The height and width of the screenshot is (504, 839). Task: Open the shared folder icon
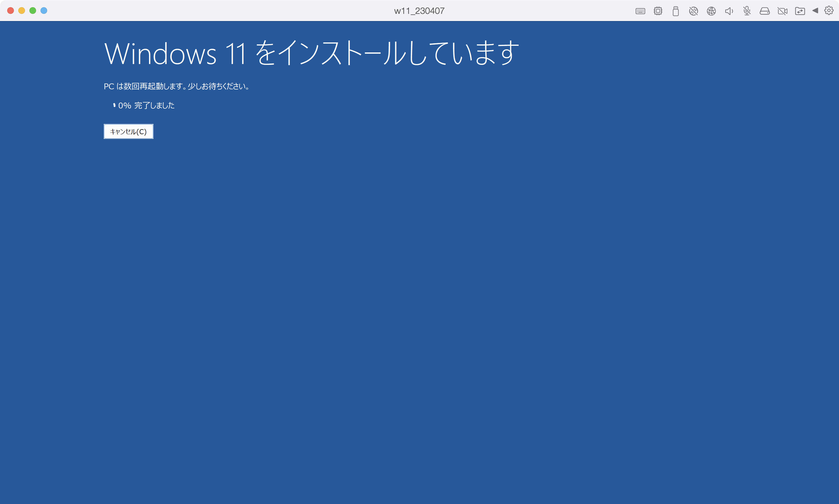point(800,11)
